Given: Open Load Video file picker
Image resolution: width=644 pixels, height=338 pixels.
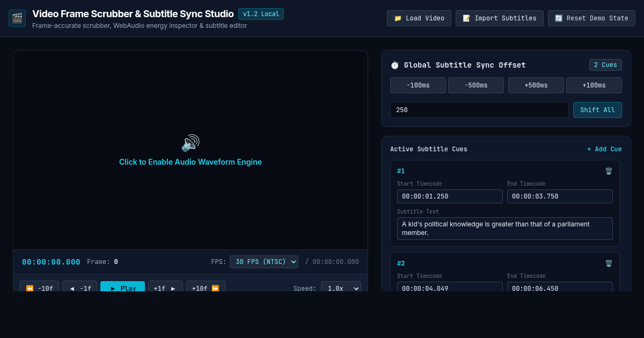Looking at the screenshot, I should point(419,18).
